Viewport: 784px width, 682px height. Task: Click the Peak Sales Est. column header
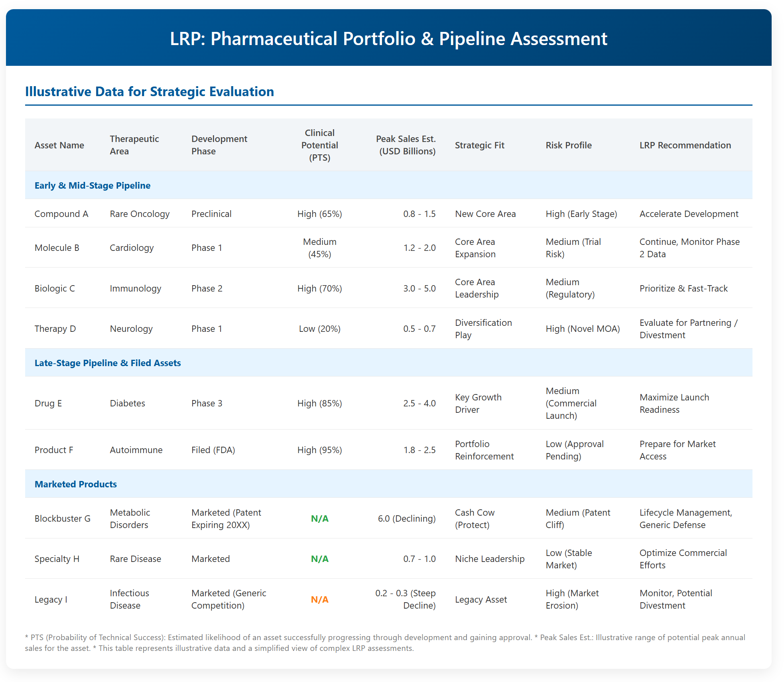406,145
